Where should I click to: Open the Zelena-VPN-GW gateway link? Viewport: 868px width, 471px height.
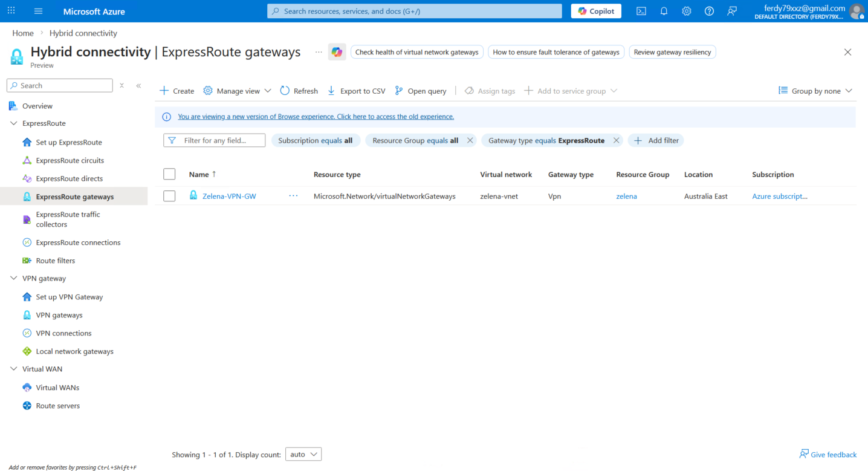coord(229,196)
